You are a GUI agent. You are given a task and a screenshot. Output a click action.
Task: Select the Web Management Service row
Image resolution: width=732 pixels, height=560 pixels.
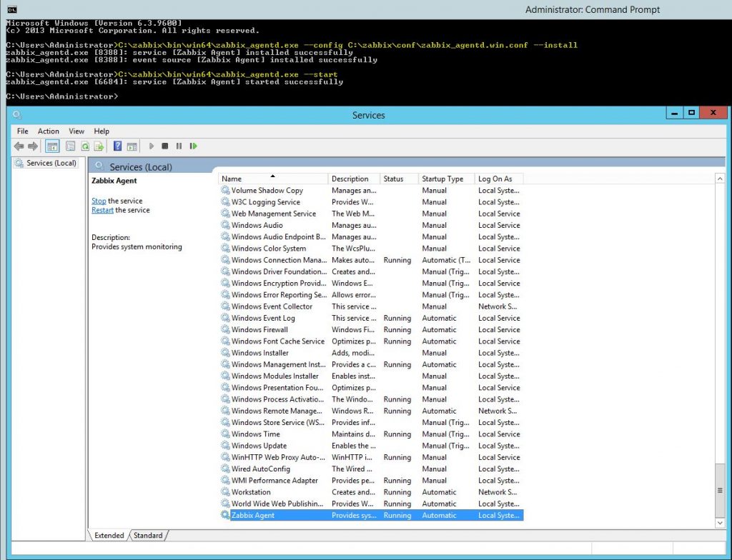pos(371,214)
